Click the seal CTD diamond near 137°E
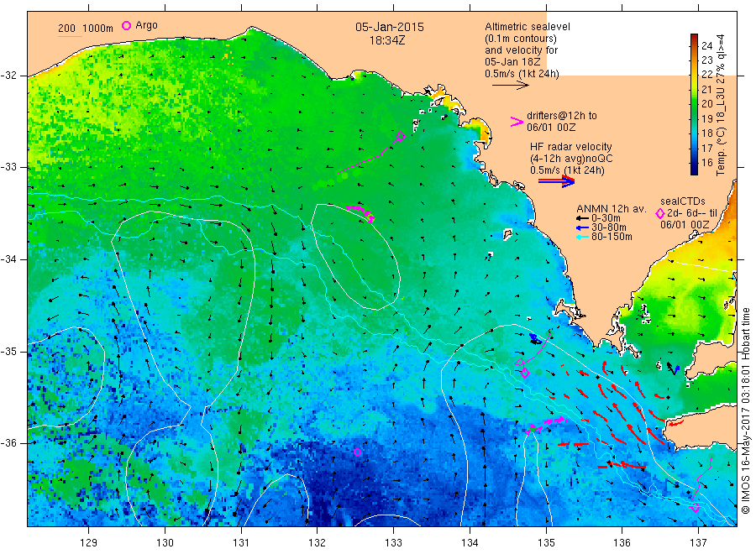 pyautogui.click(x=695, y=507)
